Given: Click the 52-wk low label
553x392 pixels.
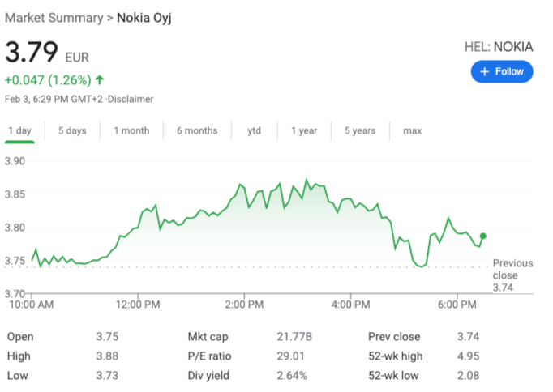Looking at the screenshot, I should (x=393, y=375).
